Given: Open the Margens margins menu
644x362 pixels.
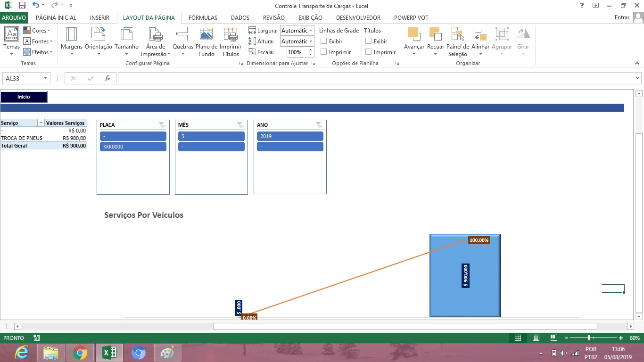Looking at the screenshot, I should click(x=72, y=41).
